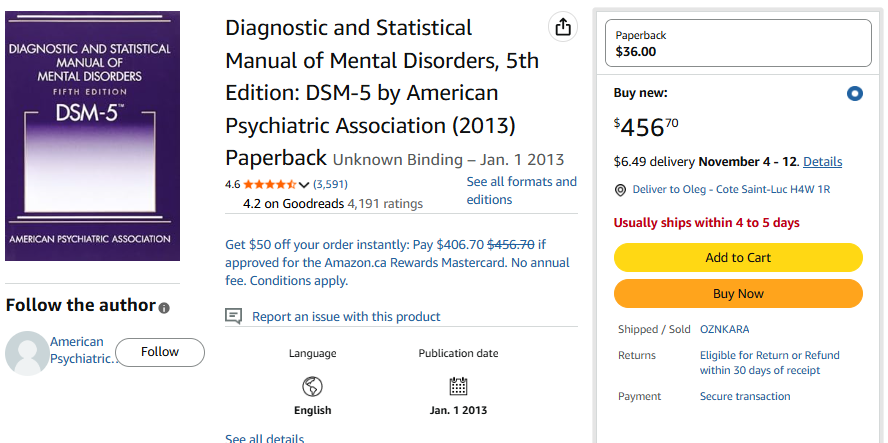Viewport: 888px width, 443px height.
Task: Open See all formats and editions
Action: (521, 190)
